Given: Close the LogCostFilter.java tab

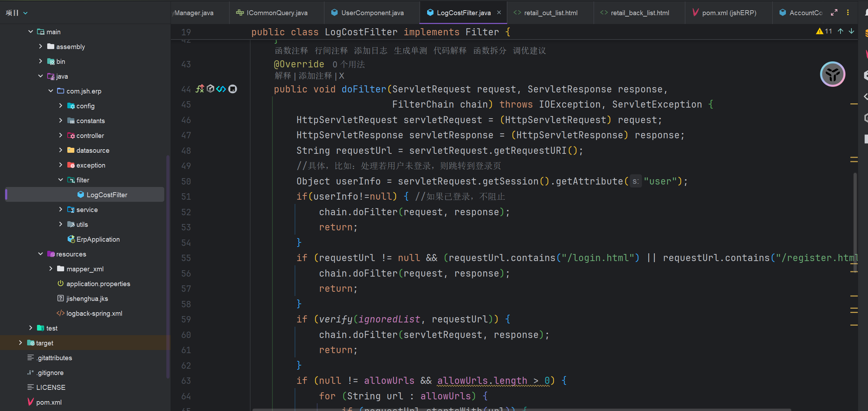Looking at the screenshot, I should click(x=499, y=13).
